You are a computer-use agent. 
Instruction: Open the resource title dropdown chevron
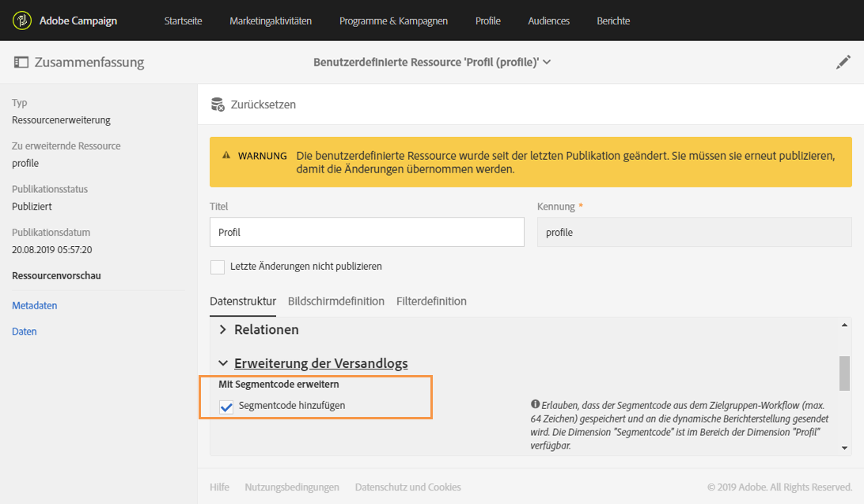tap(547, 63)
